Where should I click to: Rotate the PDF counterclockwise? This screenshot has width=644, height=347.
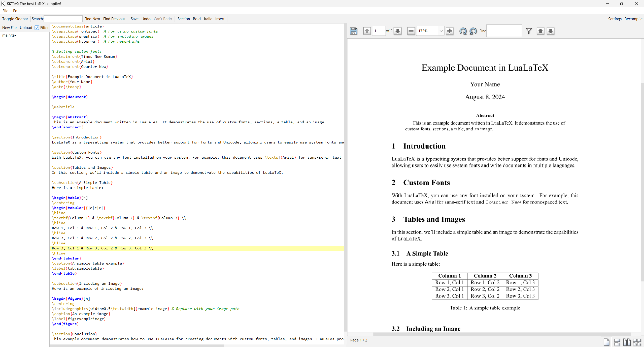click(473, 31)
